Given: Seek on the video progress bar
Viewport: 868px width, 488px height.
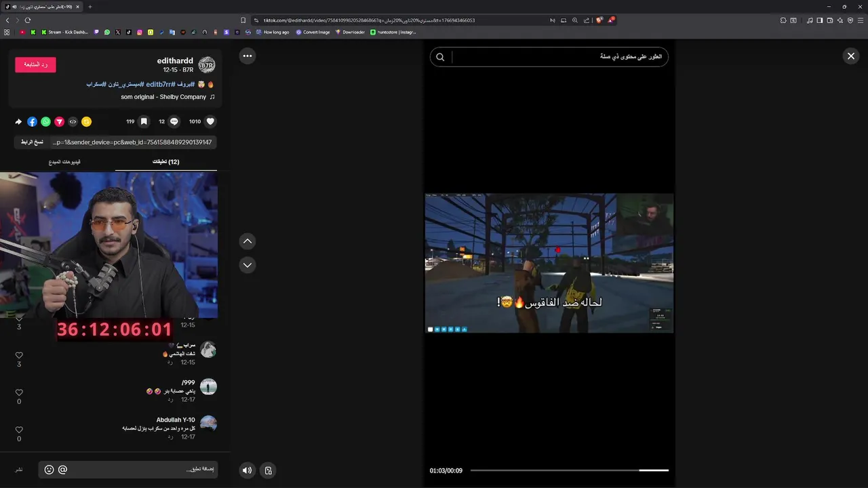Looking at the screenshot, I should 569,470.
